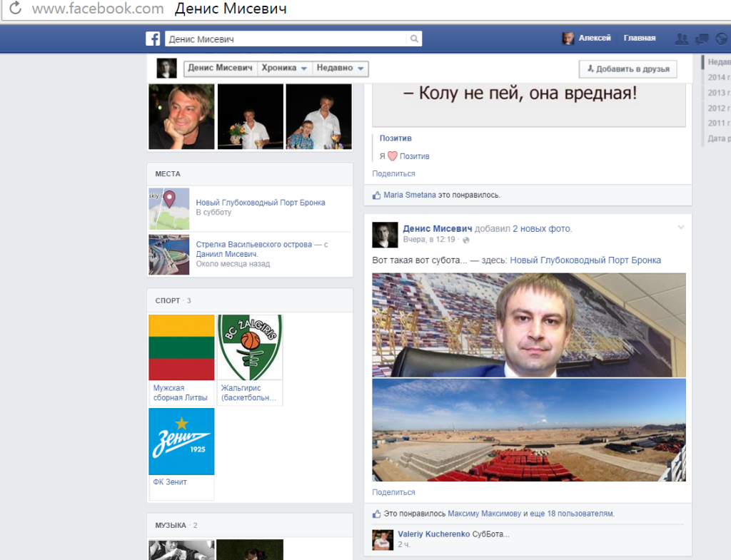Open Стрелка Васильевского острова place link

click(253, 245)
